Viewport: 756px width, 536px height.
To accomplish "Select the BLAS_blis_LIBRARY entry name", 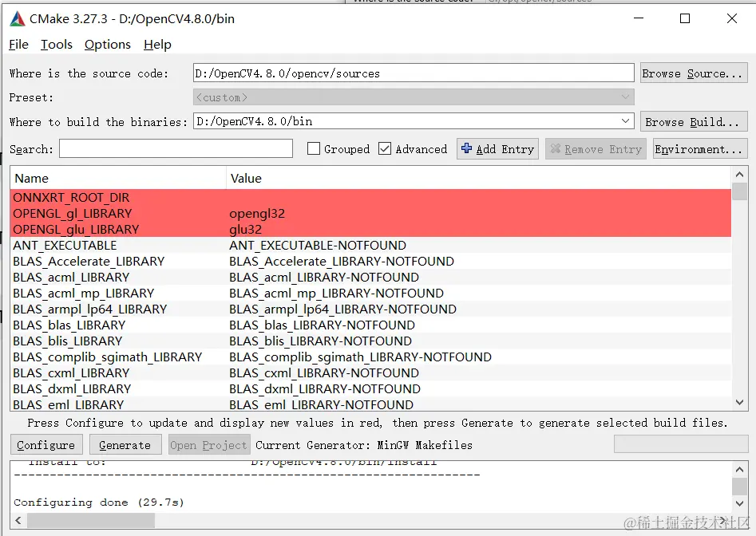I will (x=68, y=341).
